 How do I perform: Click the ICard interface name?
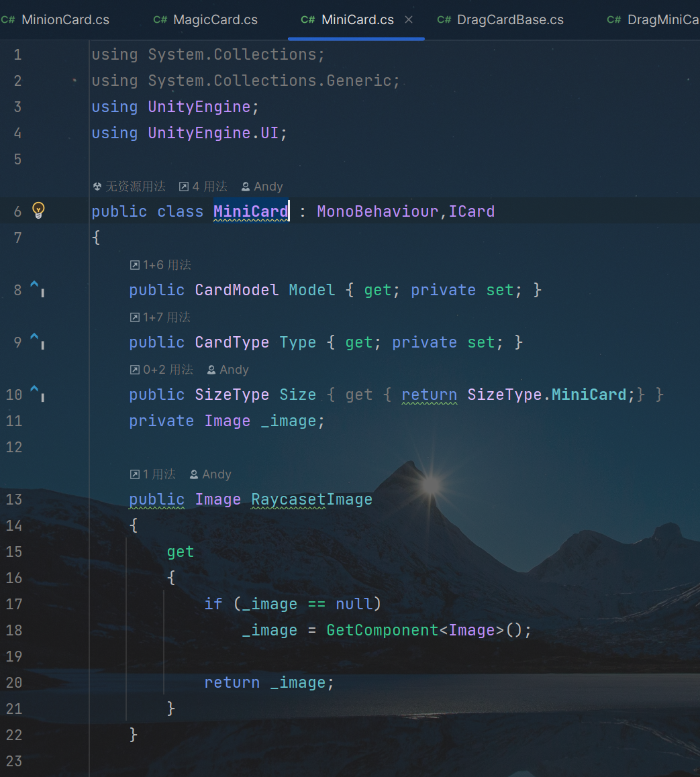point(471,211)
